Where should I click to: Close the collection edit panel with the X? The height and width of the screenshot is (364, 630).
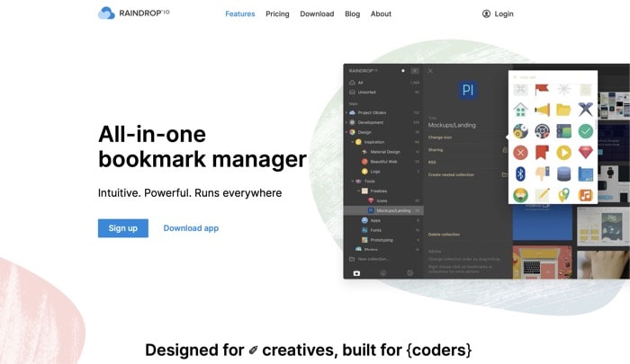click(430, 71)
